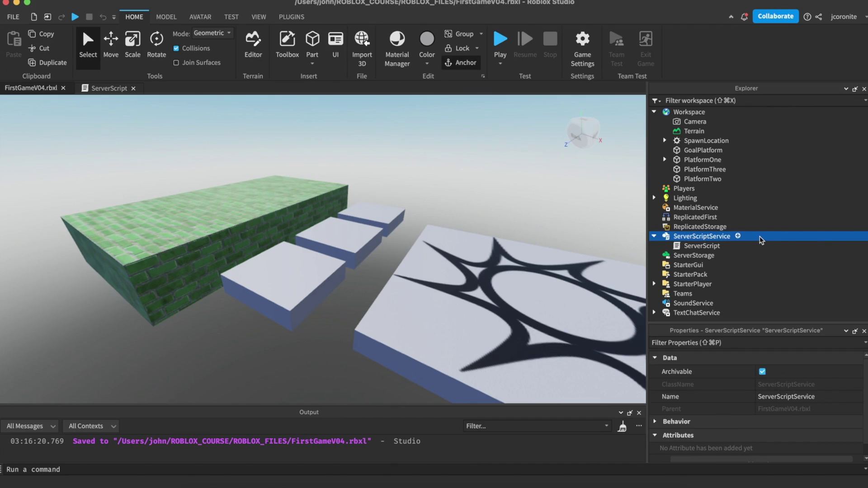This screenshot has height=488, width=868.
Task: Open the Group dropdown arrow
Action: pos(481,34)
